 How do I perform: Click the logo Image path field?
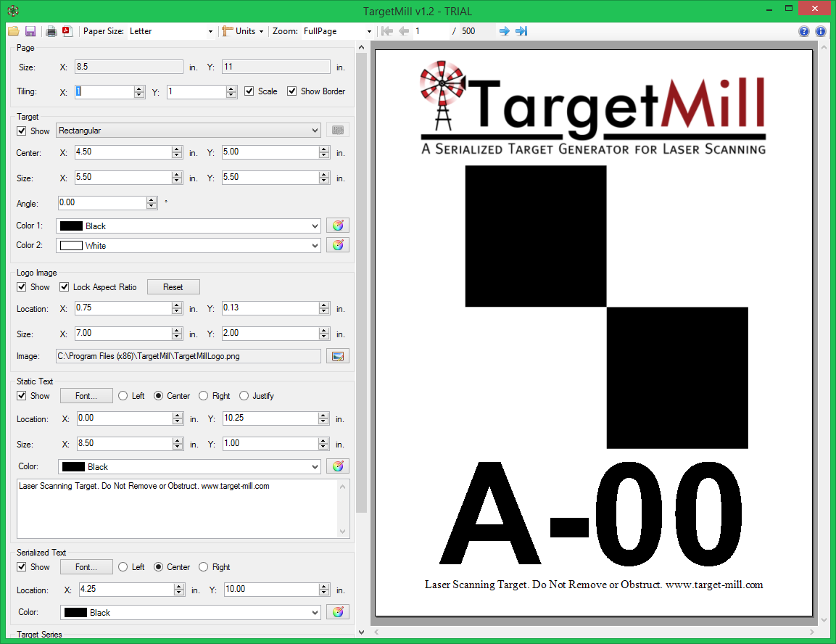pyautogui.click(x=189, y=356)
